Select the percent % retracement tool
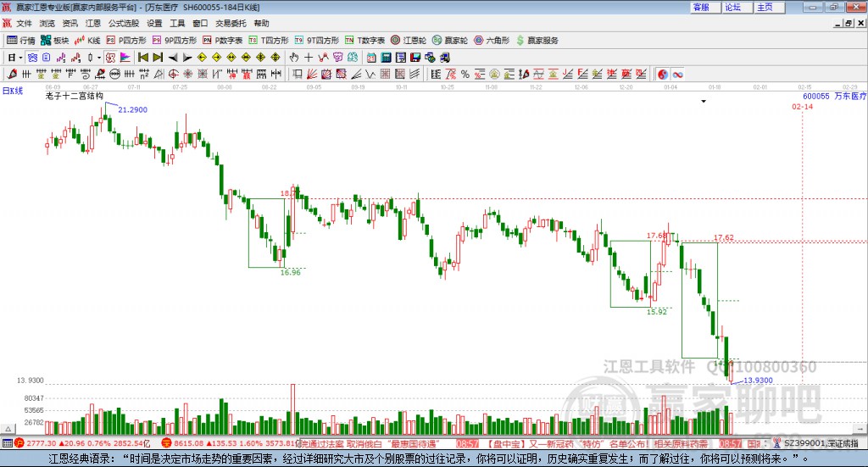Viewport: 868px width, 467px height. (x=465, y=74)
